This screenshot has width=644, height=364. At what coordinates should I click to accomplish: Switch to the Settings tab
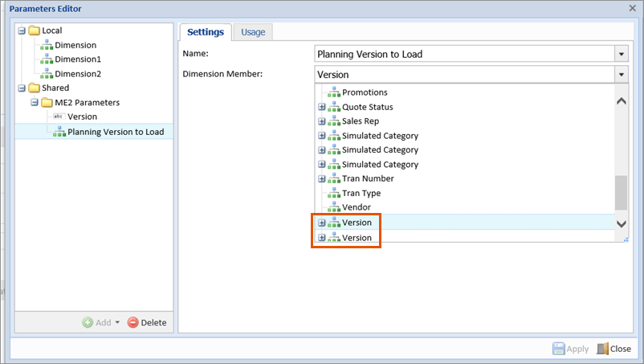click(x=206, y=32)
